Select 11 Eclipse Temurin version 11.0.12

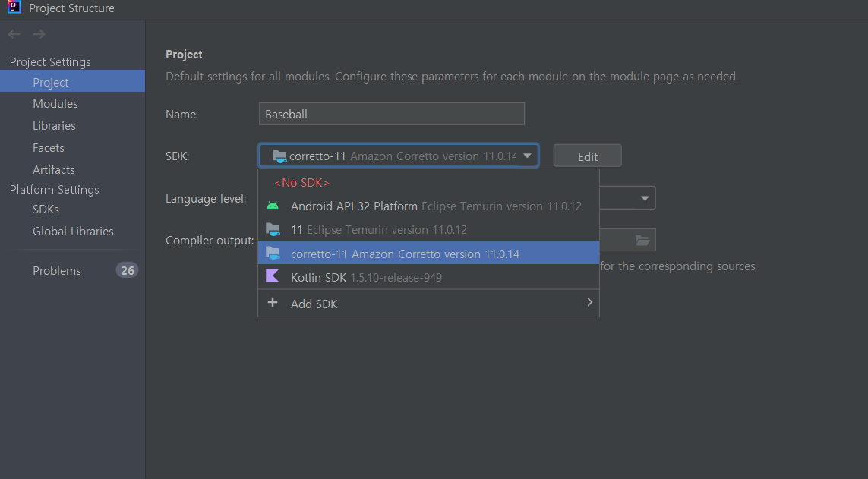coord(428,229)
